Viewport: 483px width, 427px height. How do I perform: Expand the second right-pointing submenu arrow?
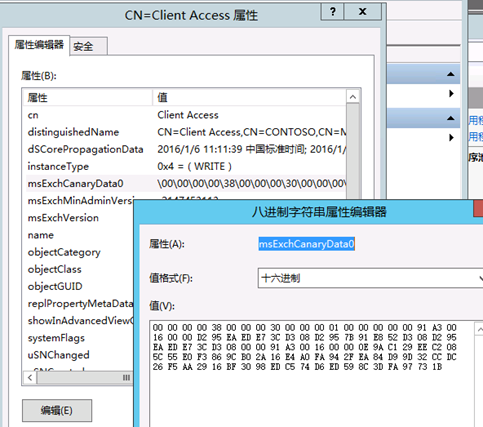click(451, 137)
